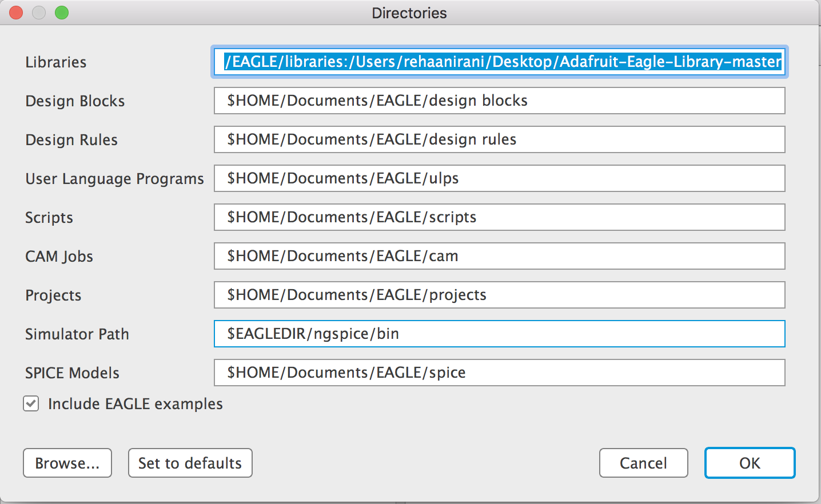Click the Directories dialog title bar
The image size is (821, 504).
[409, 13]
